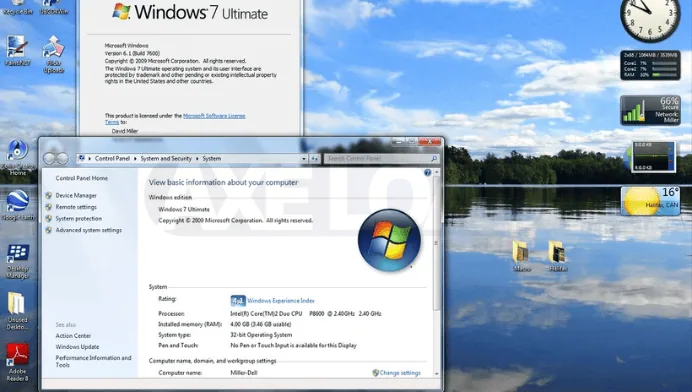
Task: Open Help via the blue question mark
Action: pos(427,173)
